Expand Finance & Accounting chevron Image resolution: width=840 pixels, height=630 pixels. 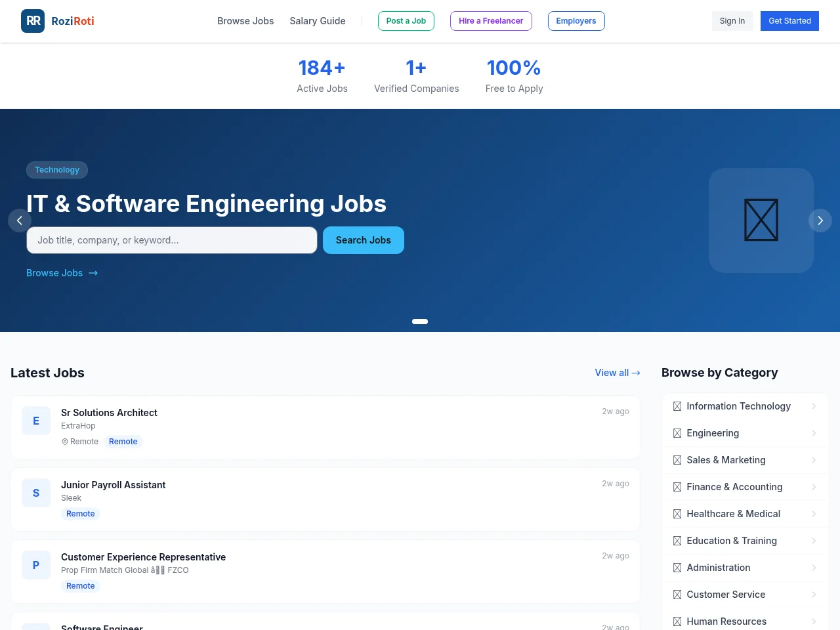(814, 487)
